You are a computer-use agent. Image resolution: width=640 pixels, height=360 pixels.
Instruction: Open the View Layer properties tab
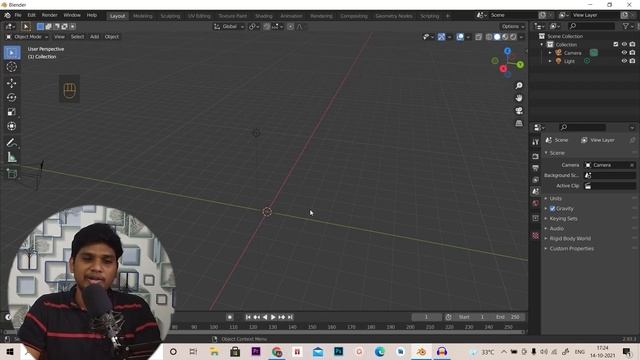click(536, 180)
